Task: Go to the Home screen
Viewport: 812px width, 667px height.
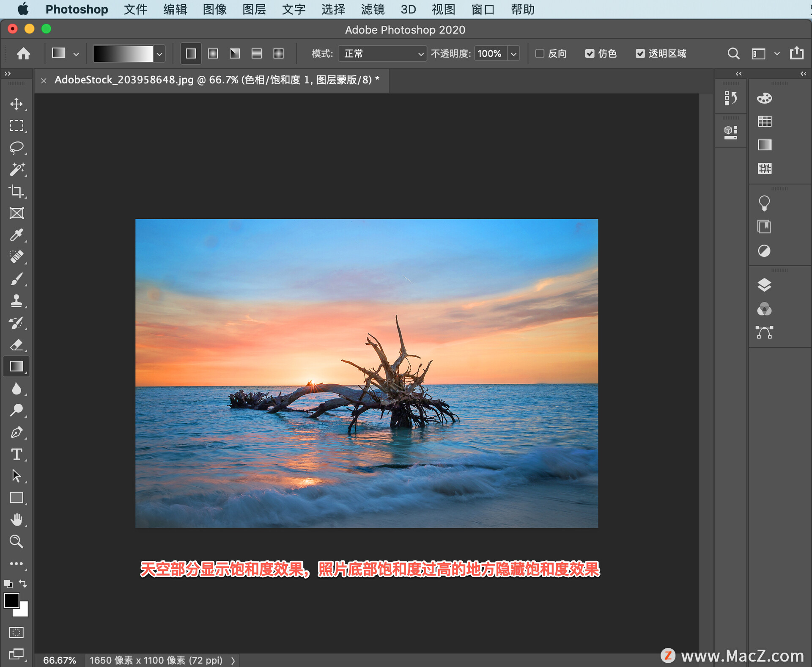Action: (x=24, y=53)
